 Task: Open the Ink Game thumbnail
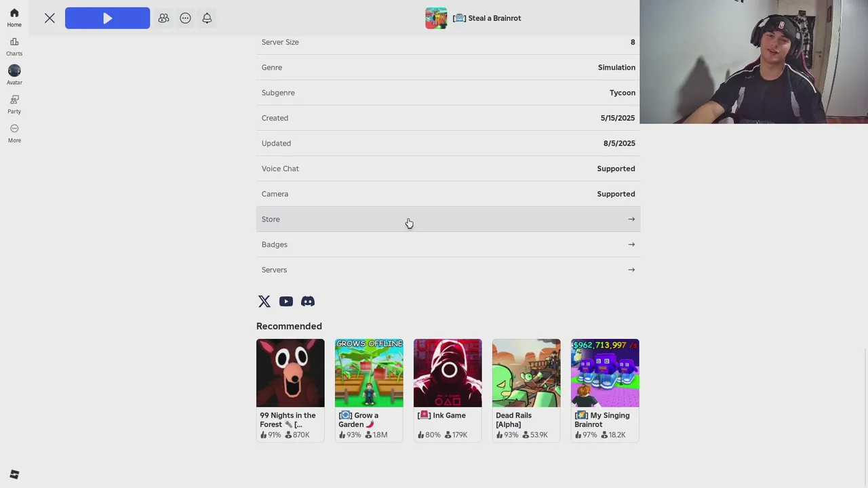click(x=448, y=373)
